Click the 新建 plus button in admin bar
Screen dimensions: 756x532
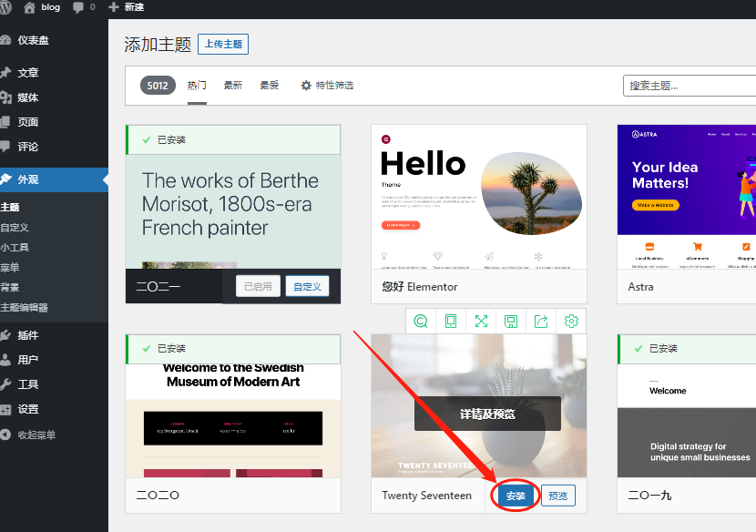(126, 7)
